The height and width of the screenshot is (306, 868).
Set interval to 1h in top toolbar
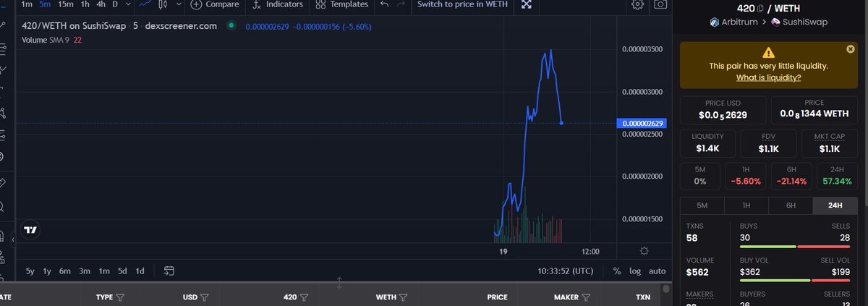click(x=85, y=4)
